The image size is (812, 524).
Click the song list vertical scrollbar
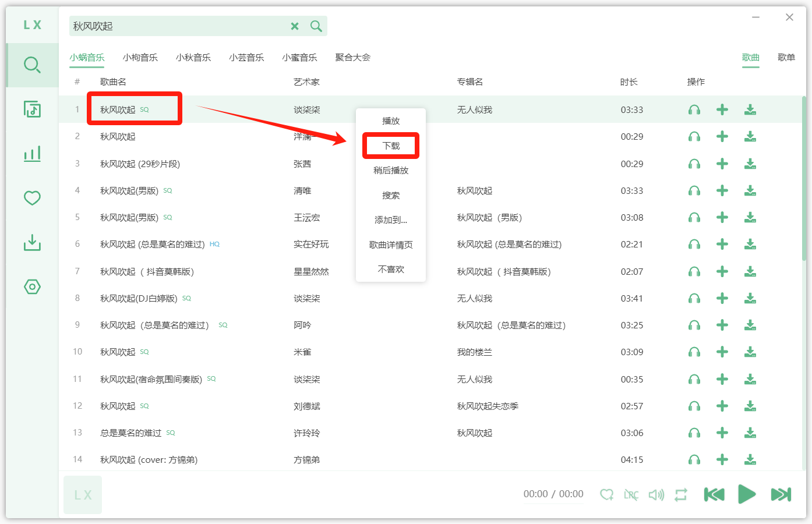[804, 180]
